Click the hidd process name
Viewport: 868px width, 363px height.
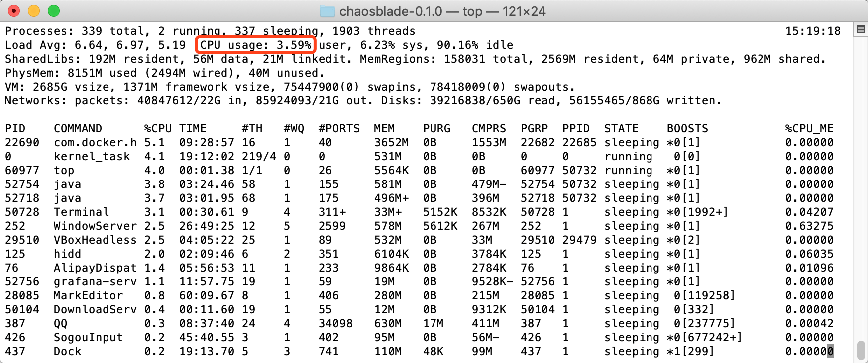point(67,254)
